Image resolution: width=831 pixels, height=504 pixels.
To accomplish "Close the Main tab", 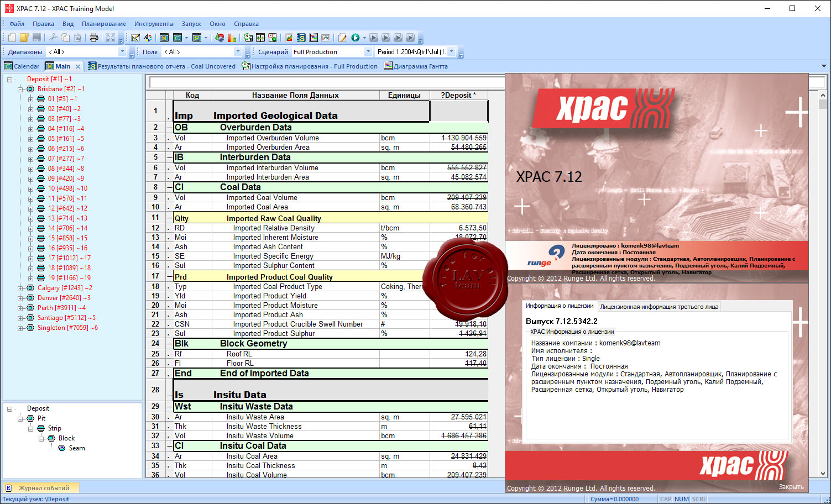I will [x=78, y=66].
